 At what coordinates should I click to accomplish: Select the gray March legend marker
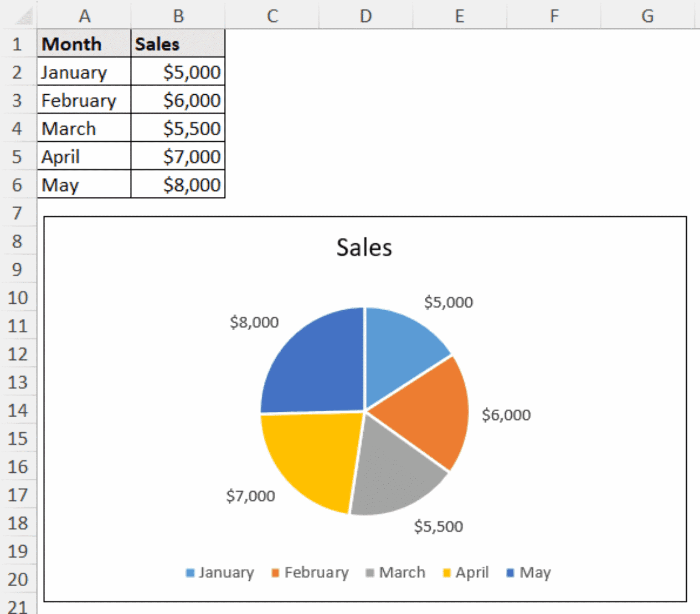pos(369,572)
